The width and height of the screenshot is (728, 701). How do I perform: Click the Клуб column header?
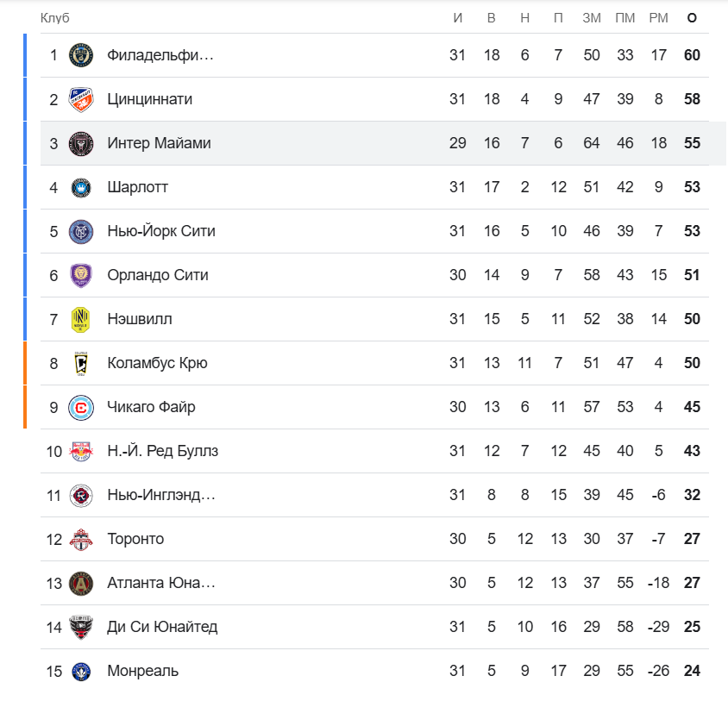55,17
